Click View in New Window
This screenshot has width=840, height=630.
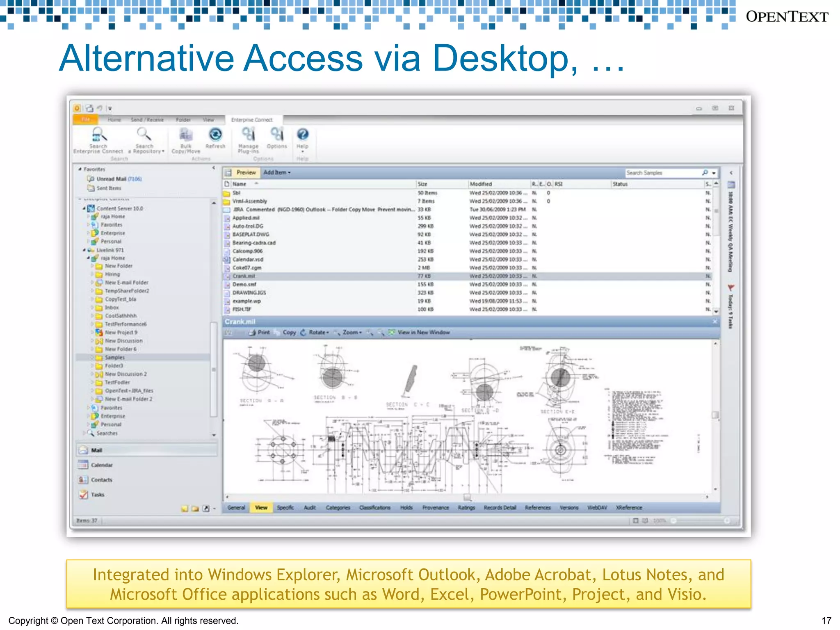(x=419, y=332)
